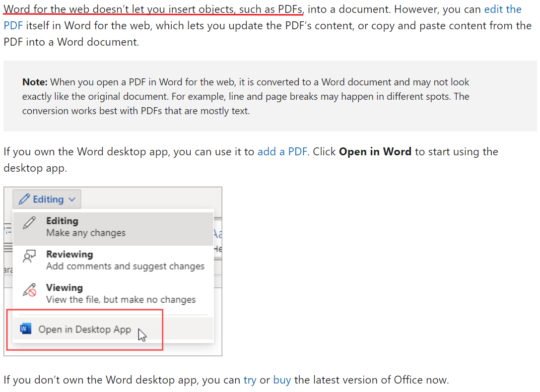Image resolution: width=540 pixels, height=392 pixels.
Task: Choose Open in Desktop App
Action: click(84, 328)
